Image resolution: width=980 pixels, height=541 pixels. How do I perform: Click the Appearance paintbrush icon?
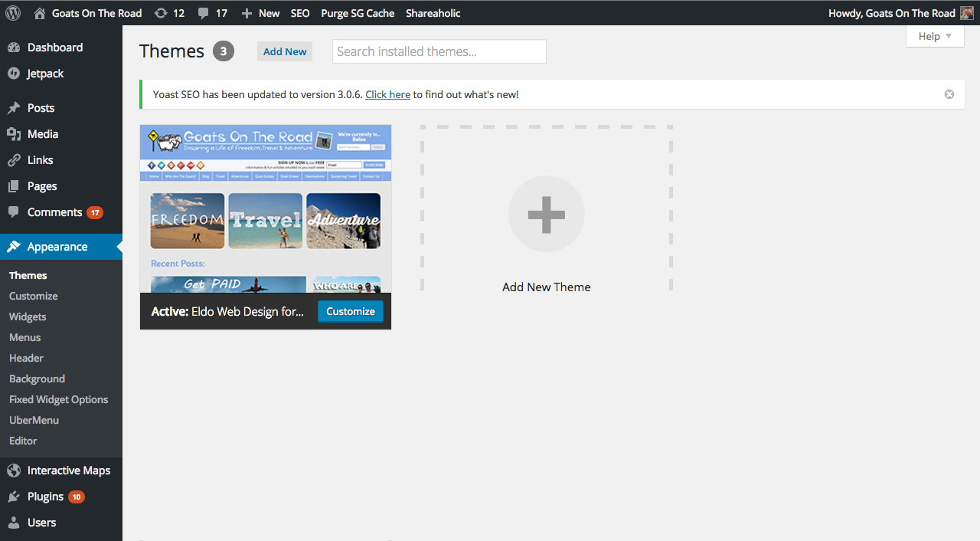tap(14, 247)
